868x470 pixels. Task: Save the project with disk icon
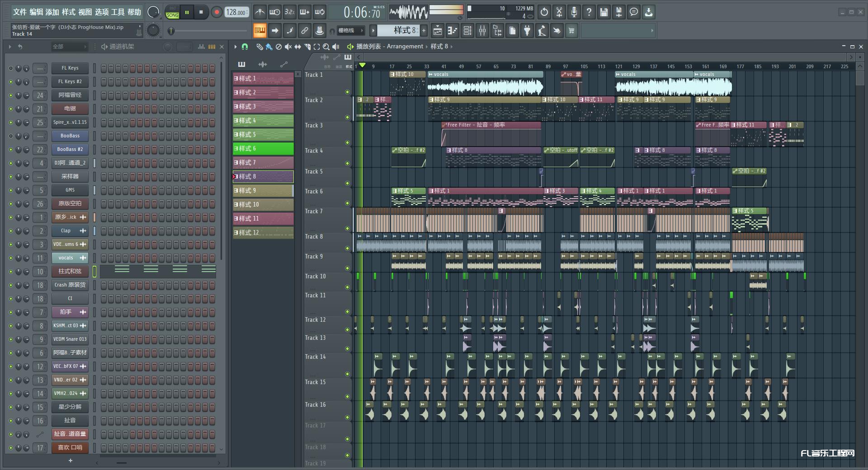(604, 12)
